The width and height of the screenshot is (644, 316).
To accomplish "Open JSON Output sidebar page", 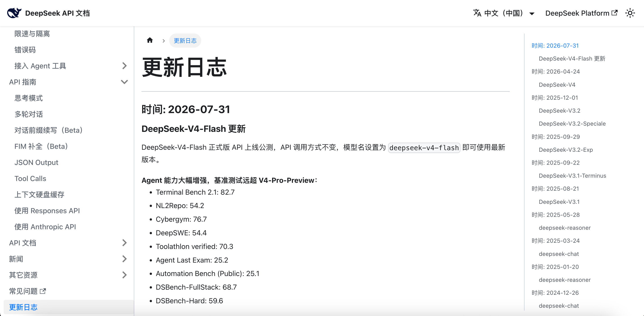I will click(x=36, y=162).
